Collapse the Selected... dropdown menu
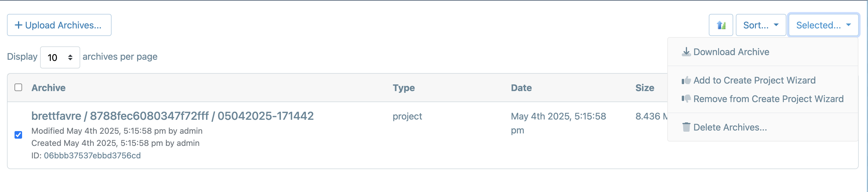 click(823, 25)
